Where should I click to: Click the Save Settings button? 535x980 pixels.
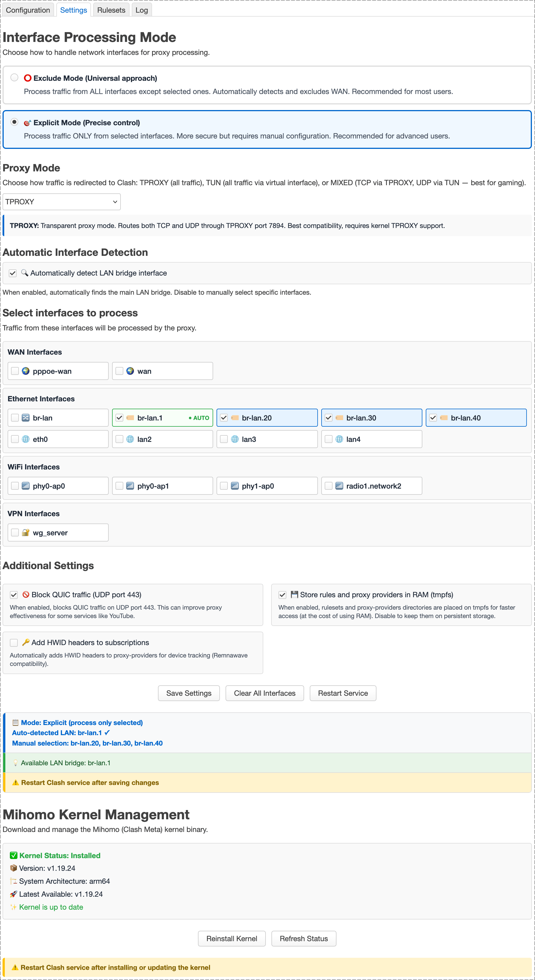point(189,693)
